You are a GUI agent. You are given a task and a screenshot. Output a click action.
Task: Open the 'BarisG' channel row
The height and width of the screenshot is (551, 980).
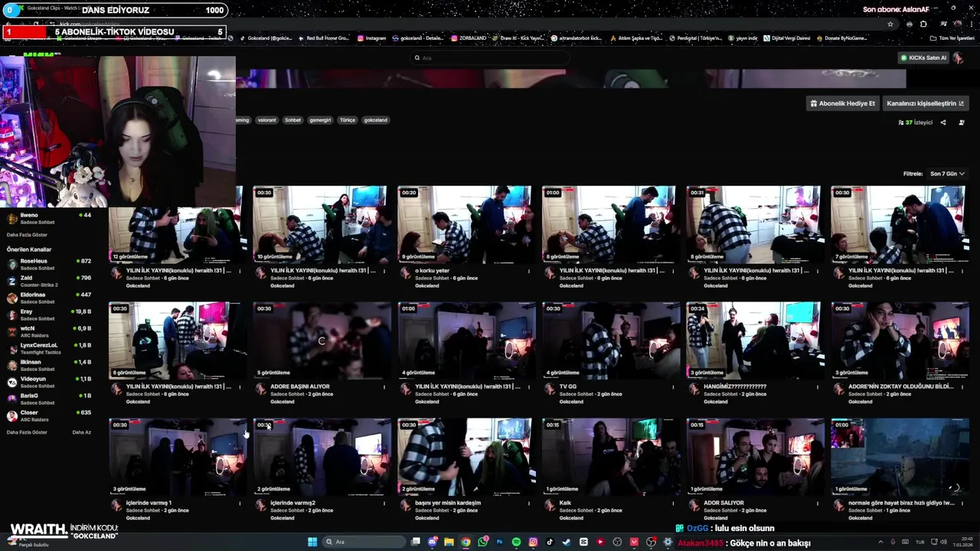tap(49, 399)
